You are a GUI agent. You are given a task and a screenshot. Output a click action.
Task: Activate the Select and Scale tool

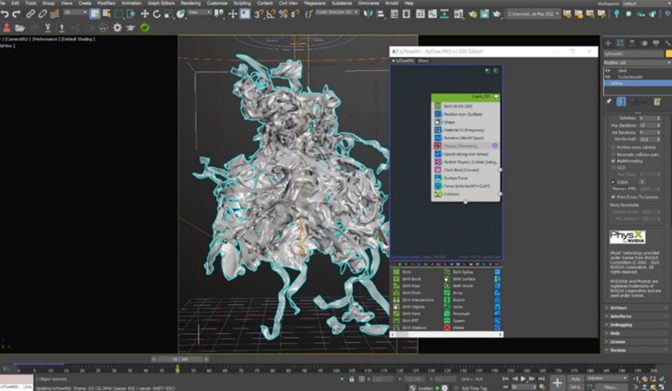click(x=168, y=14)
